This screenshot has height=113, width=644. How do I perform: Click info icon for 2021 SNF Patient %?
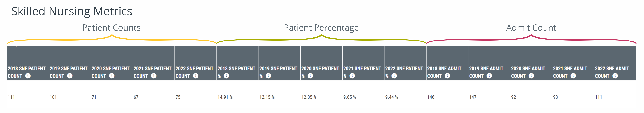click(x=352, y=76)
